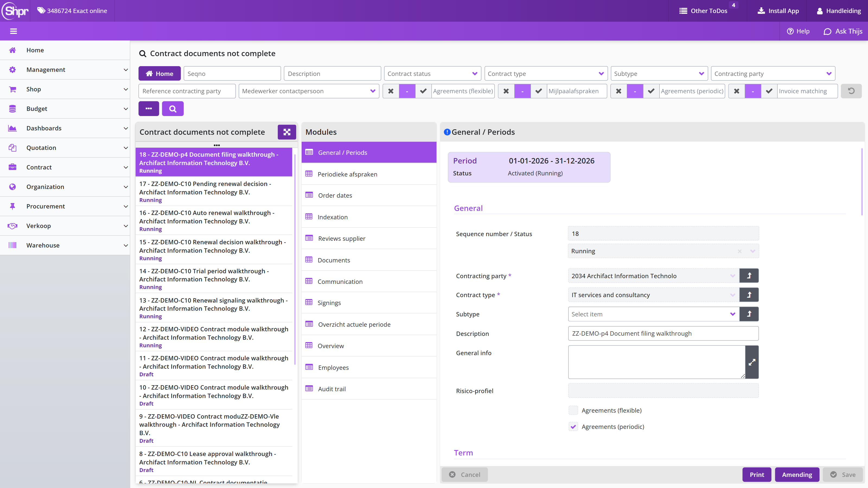Click the Shpr logo
868x488 pixels.
pyautogui.click(x=15, y=11)
